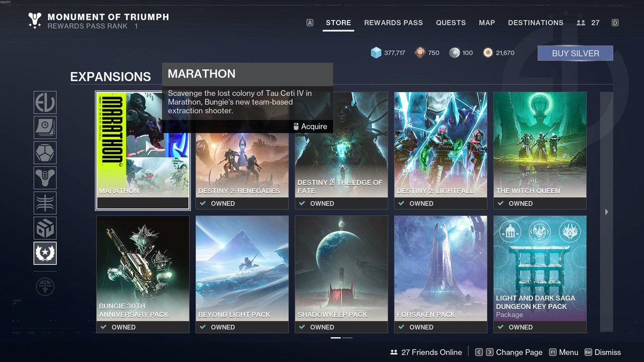Click the second page indicator dash
The height and width of the screenshot is (362, 644).
347,338
